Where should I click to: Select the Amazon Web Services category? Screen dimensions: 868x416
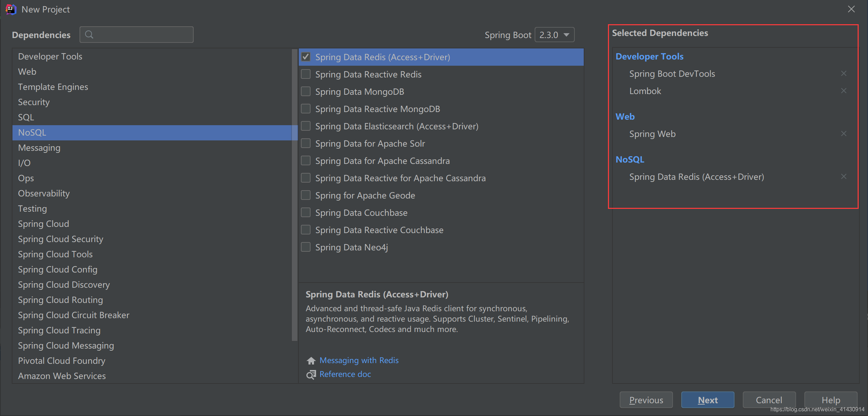coord(62,376)
